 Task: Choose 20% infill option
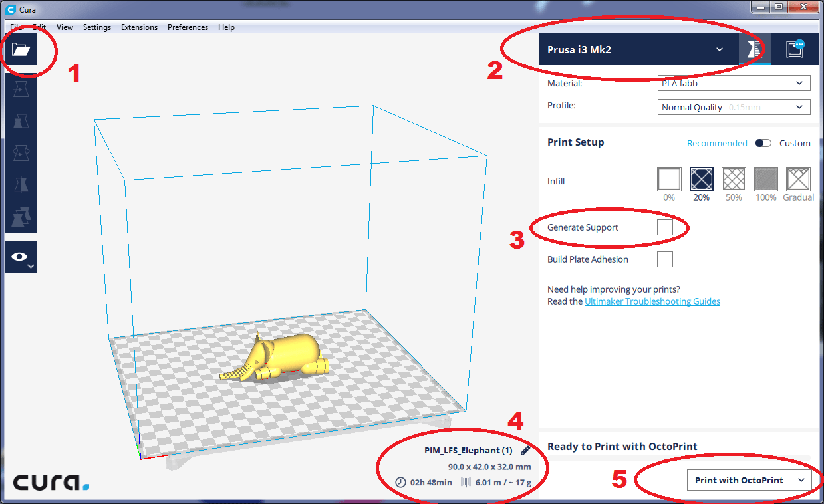702,180
